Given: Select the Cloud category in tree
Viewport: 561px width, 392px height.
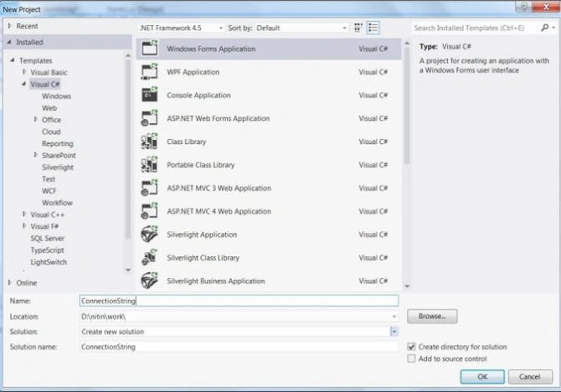Looking at the screenshot, I should pyautogui.click(x=51, y=132).
